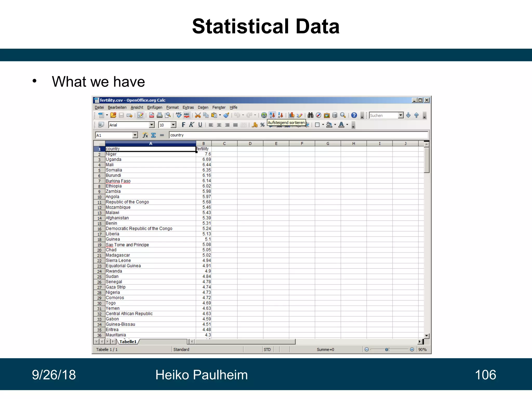The height and width of the screenshot is (399, 532).
Task: Send document as e-mail icon
Action: coord(129,115)
